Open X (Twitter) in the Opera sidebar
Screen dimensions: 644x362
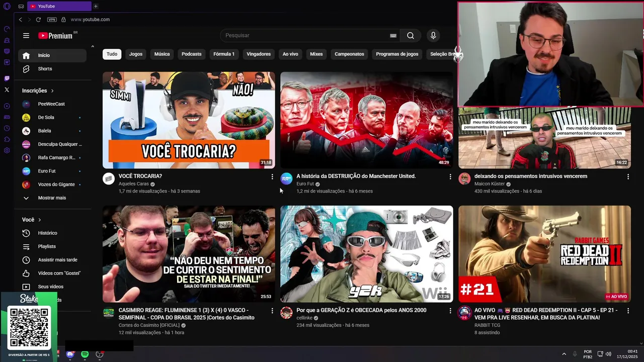(7, 89)
